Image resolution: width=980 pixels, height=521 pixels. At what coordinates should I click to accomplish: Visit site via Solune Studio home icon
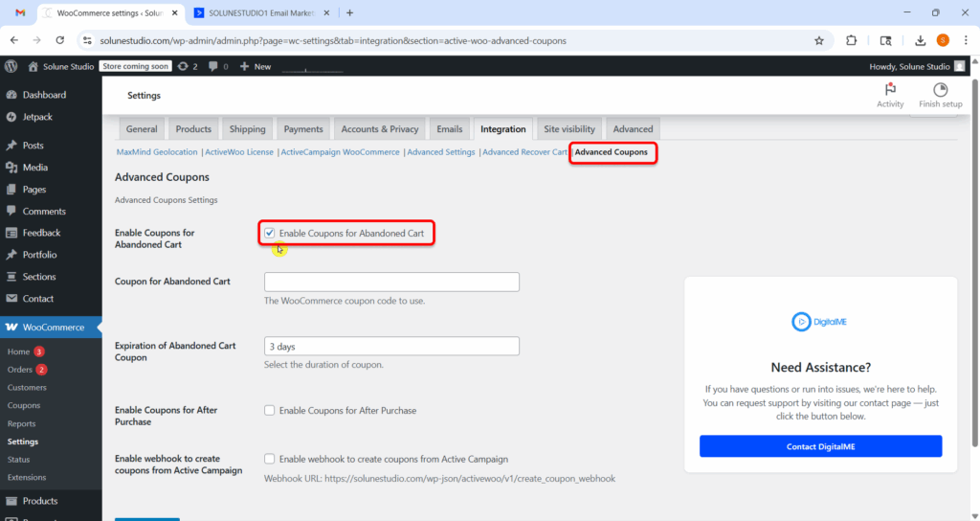click(x=60, y=66)
